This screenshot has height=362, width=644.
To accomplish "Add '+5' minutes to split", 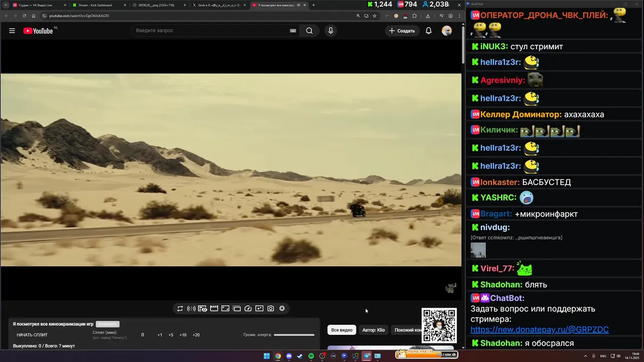I will click(x=171, y=335).
